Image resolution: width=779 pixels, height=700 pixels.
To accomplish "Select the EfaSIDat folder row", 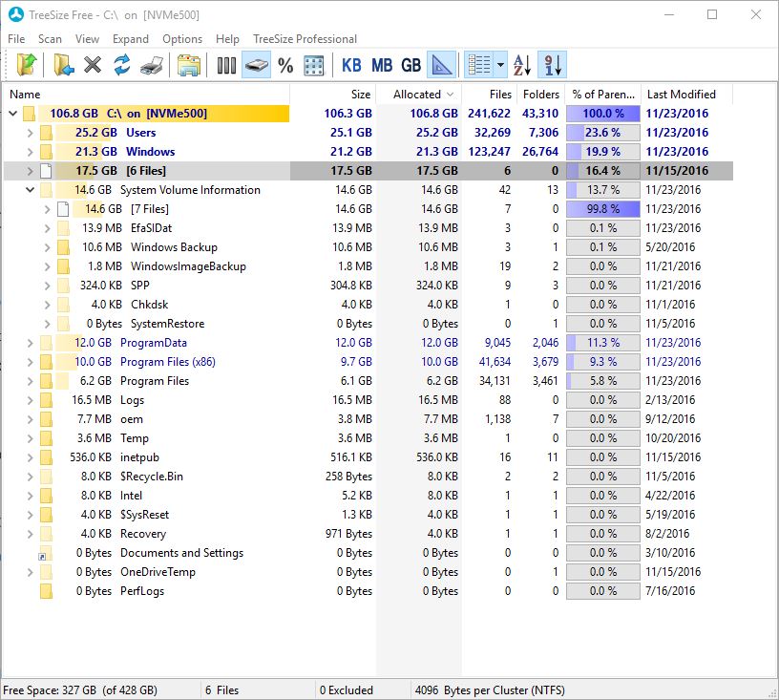I will [x=368, y=228].
